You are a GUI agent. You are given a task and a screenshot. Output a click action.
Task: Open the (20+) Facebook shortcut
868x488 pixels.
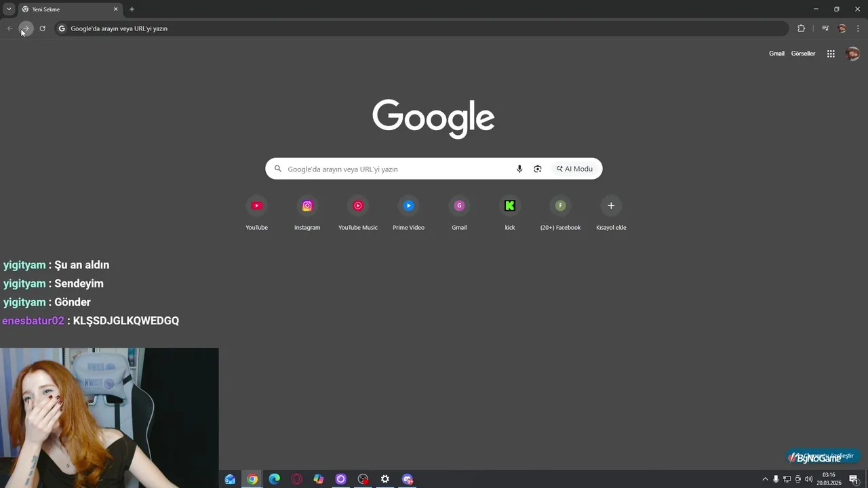tap(560, 213)
